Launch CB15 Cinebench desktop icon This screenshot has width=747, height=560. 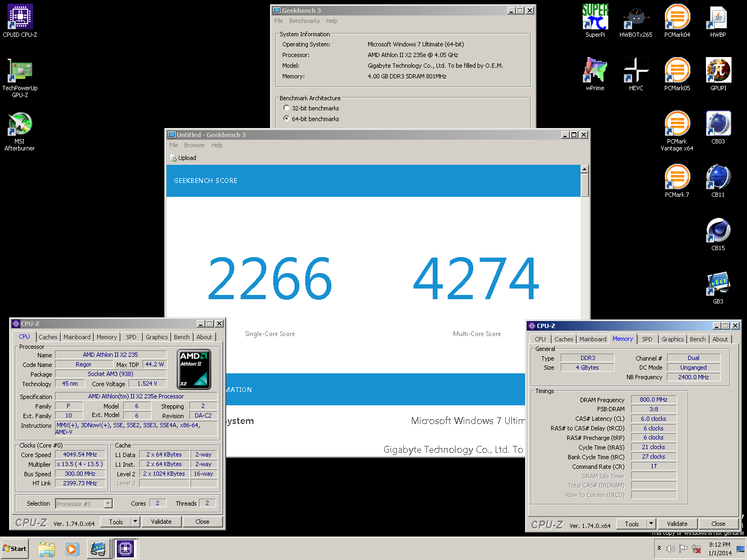pos(718,235)
